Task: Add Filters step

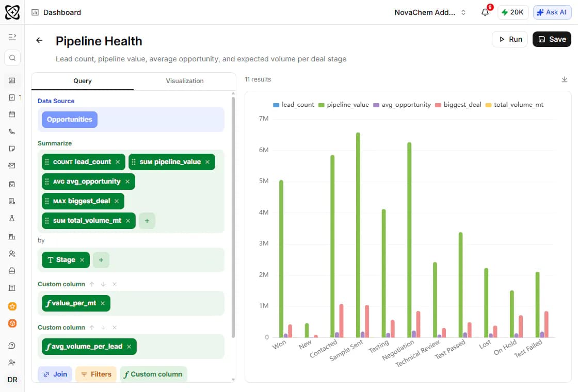Action: [96, 374]
